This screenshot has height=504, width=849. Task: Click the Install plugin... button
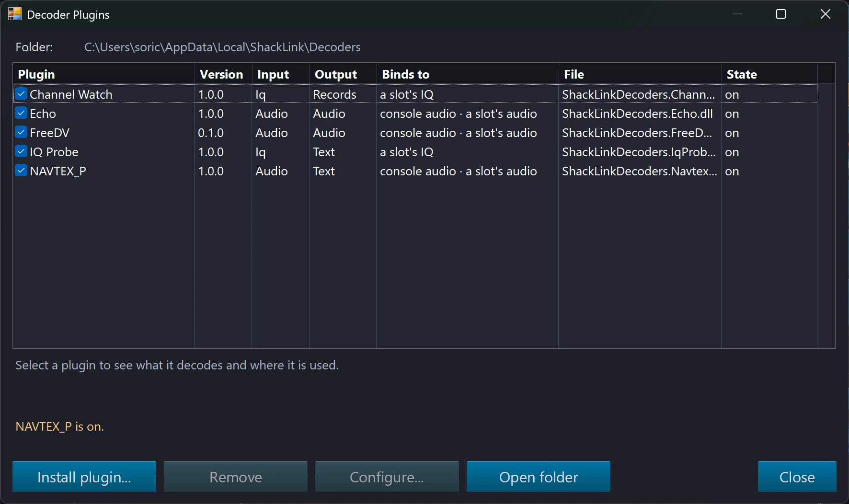[x=84, y=477]
